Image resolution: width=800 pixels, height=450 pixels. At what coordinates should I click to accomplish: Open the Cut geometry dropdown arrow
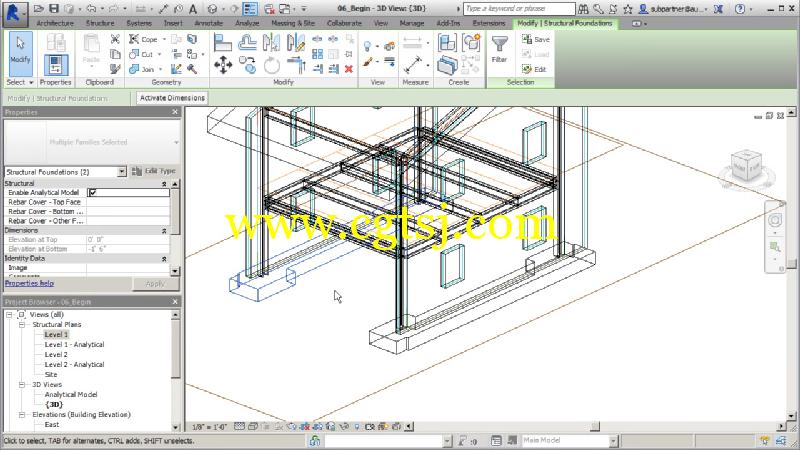click(160, 54)
